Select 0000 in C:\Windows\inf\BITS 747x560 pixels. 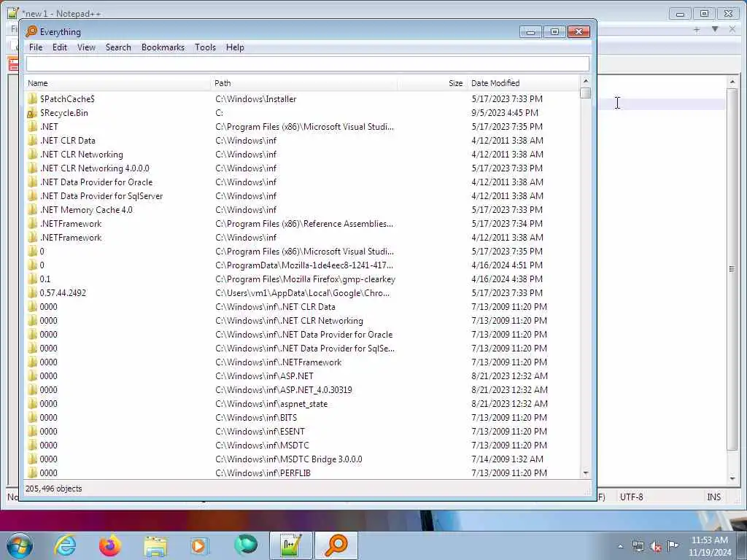(x=49, y=418)
